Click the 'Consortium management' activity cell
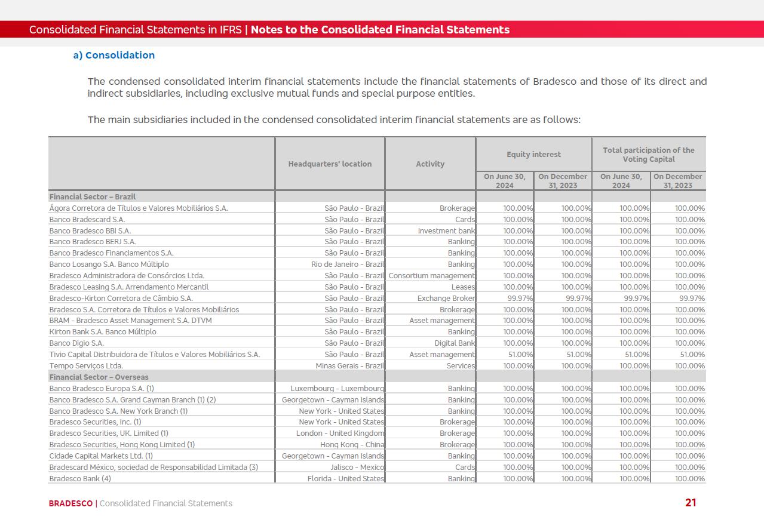The height and width of the screenshot is (532, 764). tap(431, 275)
